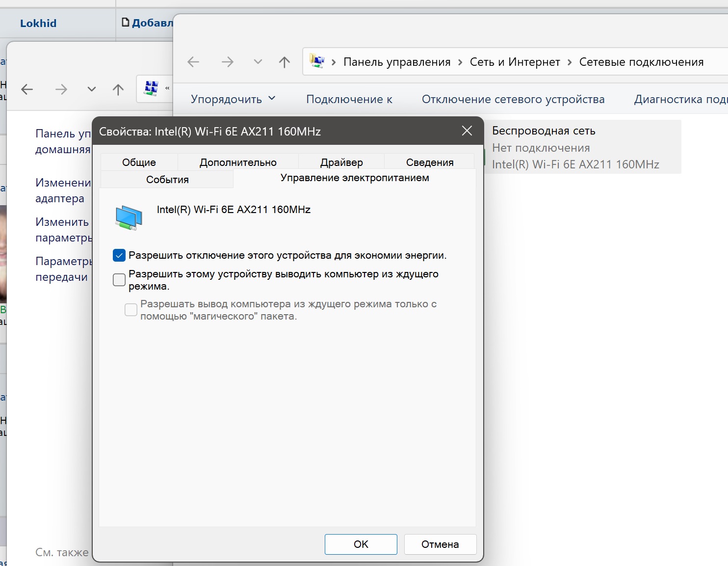Screen dimensions: 728x566
Task: Expand the chevron before Сеть и Интернет breadcrumb
Action: point(460,62)
